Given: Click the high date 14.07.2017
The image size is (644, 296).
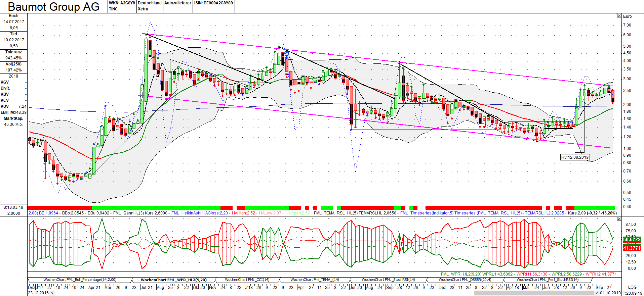Looking at the screenshot, I should [x=14, y=22].
